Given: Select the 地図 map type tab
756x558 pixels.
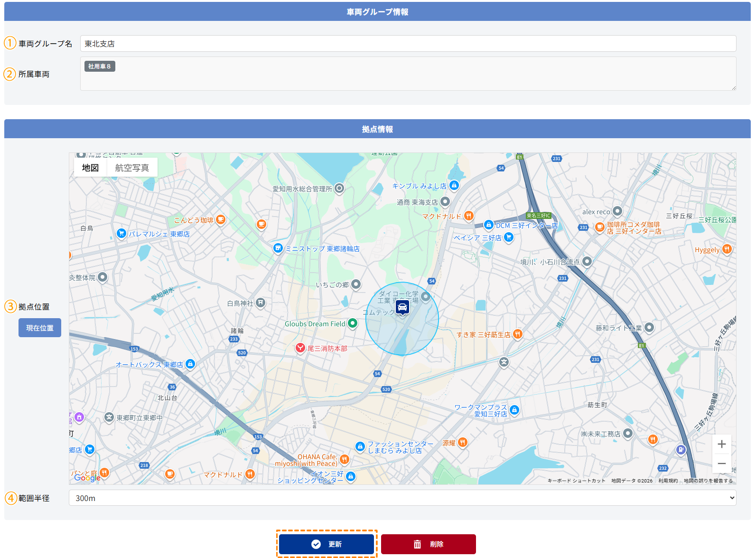Looking at the screenshot, I should click(90, 168).
